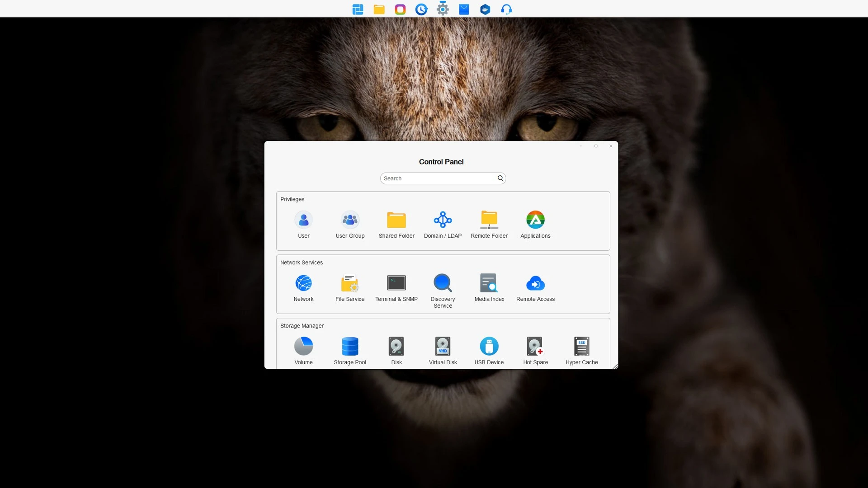Open Network settings icon
Viewport: 868px width, 488px height.
pyautogui.click(x=303, y=283)
